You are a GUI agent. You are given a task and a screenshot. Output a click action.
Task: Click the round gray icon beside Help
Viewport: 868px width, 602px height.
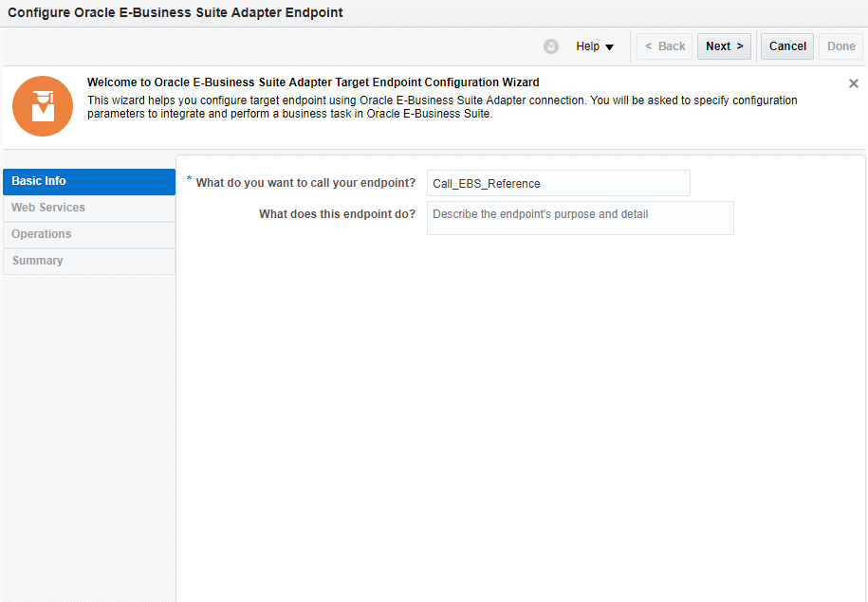click(x=551, y=46)
